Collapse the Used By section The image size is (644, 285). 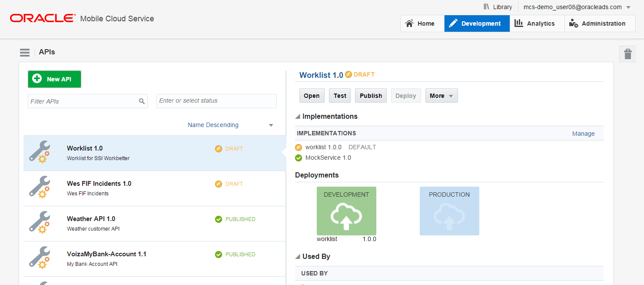298,257
